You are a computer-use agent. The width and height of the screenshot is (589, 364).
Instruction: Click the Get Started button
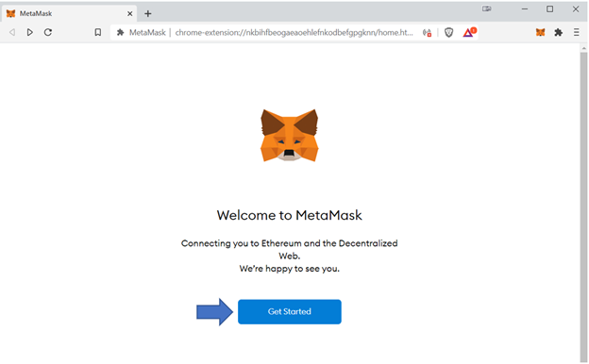click(x=289, y=311)
